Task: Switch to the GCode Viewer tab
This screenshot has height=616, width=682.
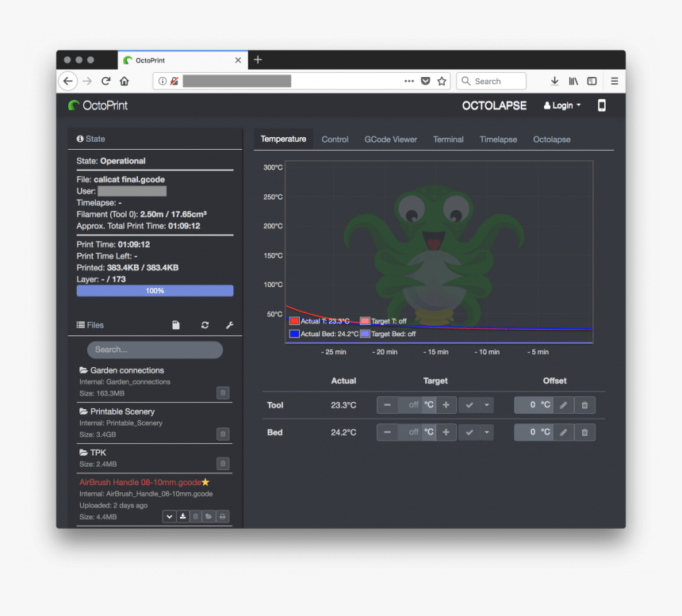Action: (390, 140)
